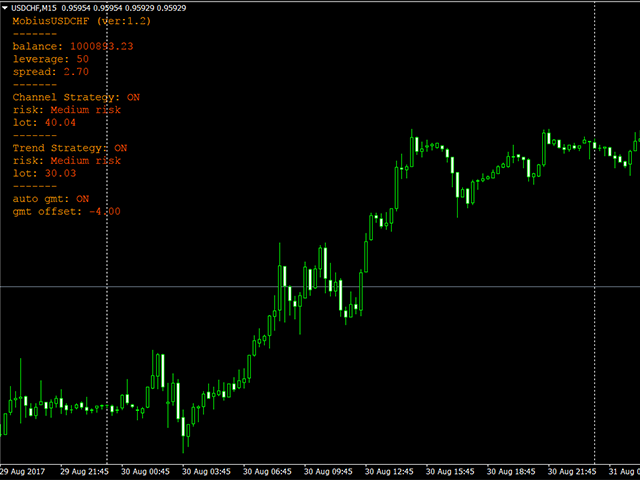The image size is (640, 480).
Task: Click the '30 Aug 03:45' time axis label
Action: pyautogui.click(x=206, y=472)
